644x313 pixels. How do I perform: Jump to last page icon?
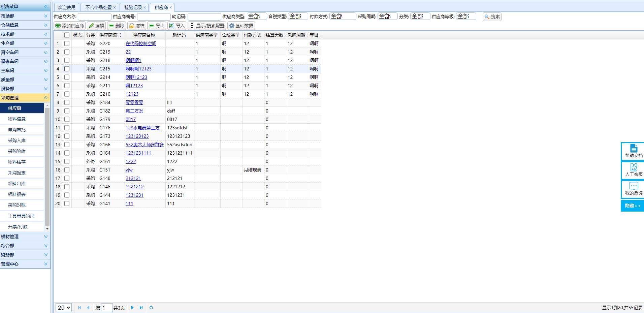[141, 308]
